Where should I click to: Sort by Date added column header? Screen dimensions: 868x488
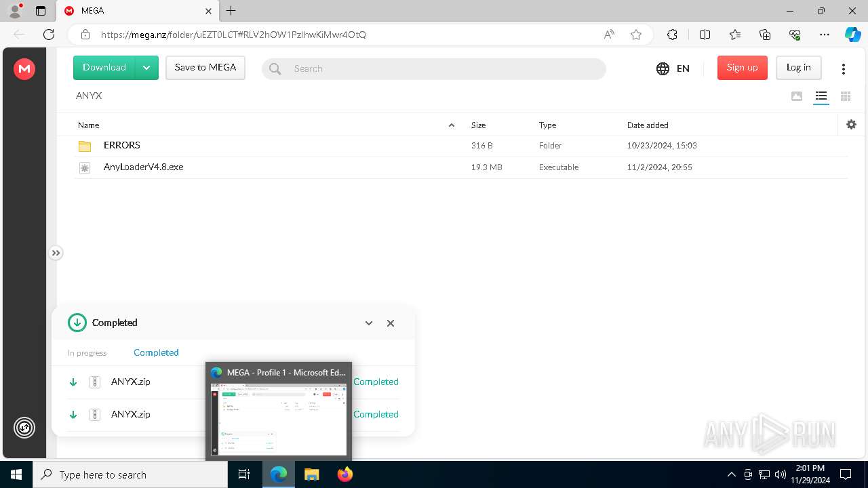pos(648,125)
